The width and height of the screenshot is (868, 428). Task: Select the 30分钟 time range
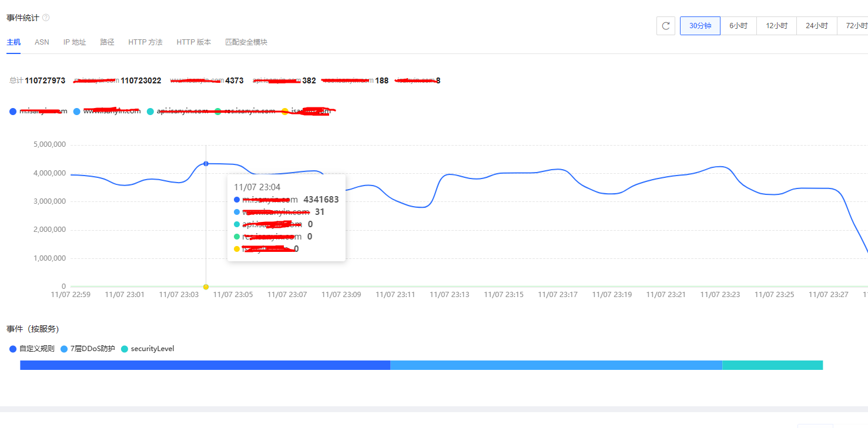pos(700,26)
